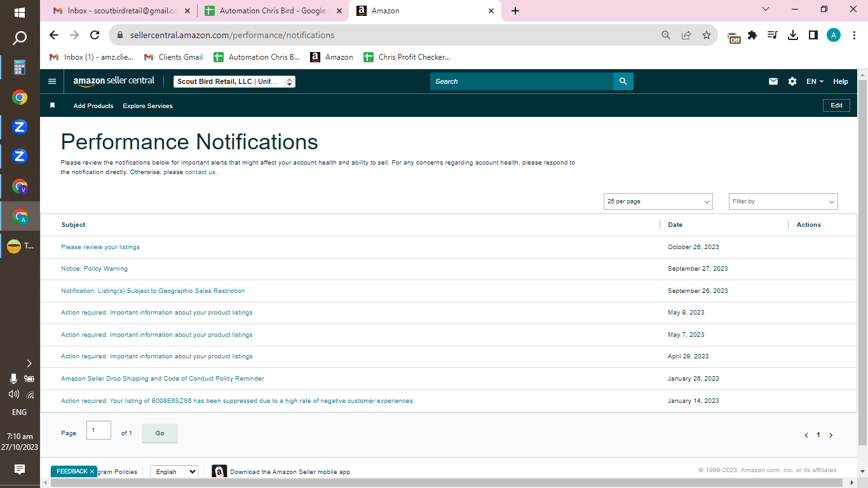Open the first Zoom icon in taskbar
The width and height of the screenshot is (868, 488).
pyautogui.click(x=20, y=127)
